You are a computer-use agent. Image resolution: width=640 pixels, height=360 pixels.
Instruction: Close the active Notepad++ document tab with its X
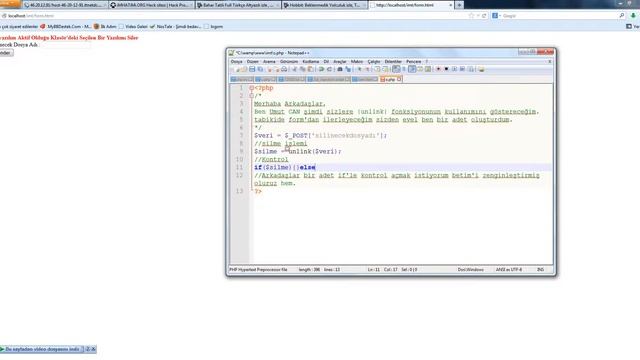pyautogui.click(x=399, y=79)
